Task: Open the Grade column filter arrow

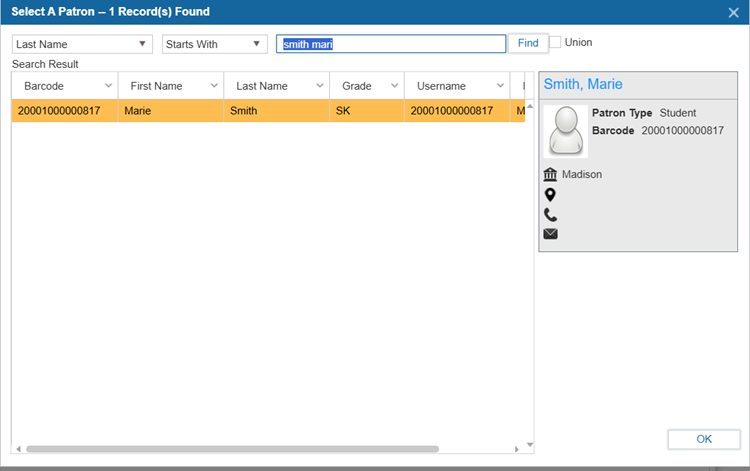Action: (x=393, y=86)
